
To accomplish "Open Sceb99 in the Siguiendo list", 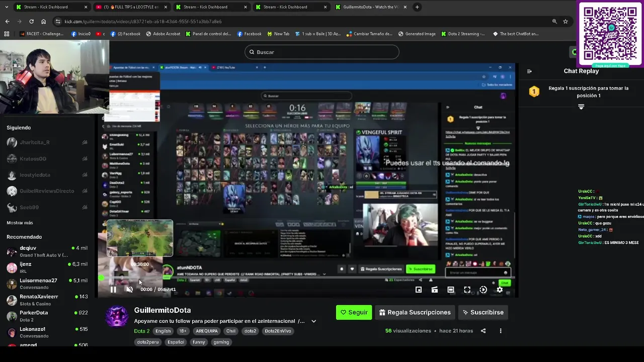I will (48, 207).
